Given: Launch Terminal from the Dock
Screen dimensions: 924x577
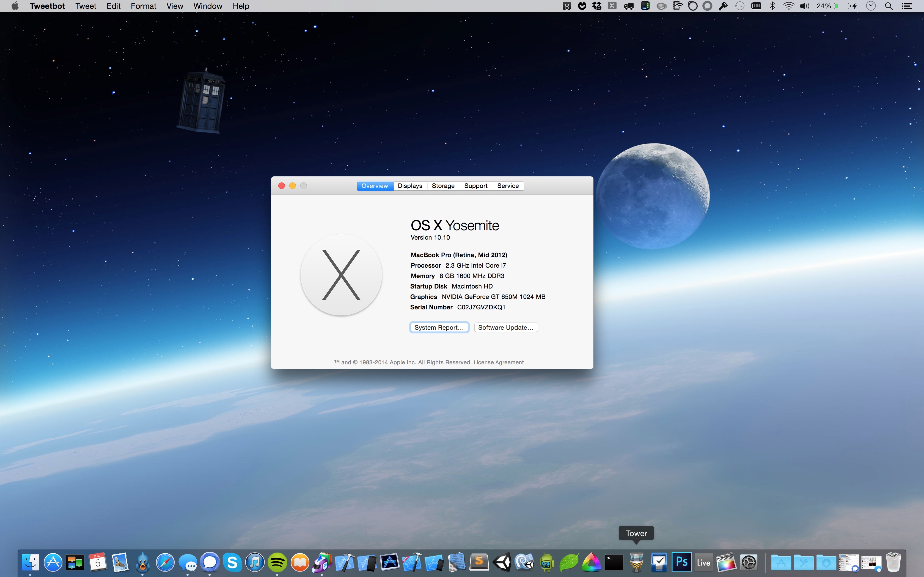Looking at the screenshot, I should (614, 562).
